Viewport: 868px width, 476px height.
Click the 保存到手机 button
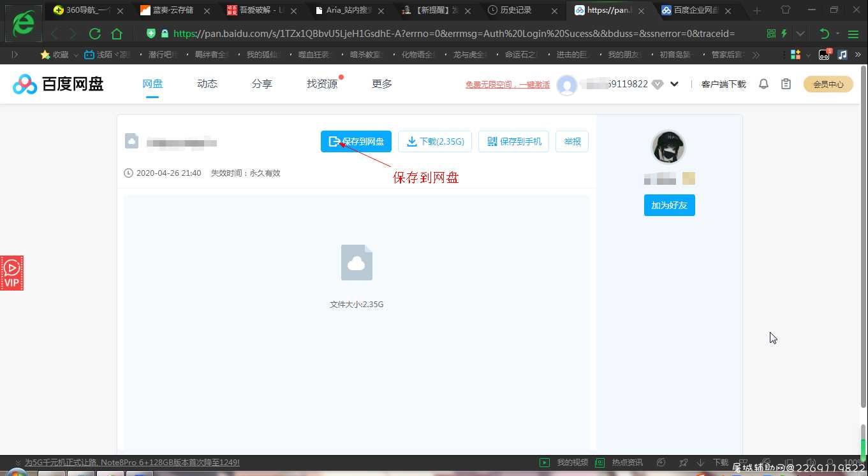click(513, 141)
